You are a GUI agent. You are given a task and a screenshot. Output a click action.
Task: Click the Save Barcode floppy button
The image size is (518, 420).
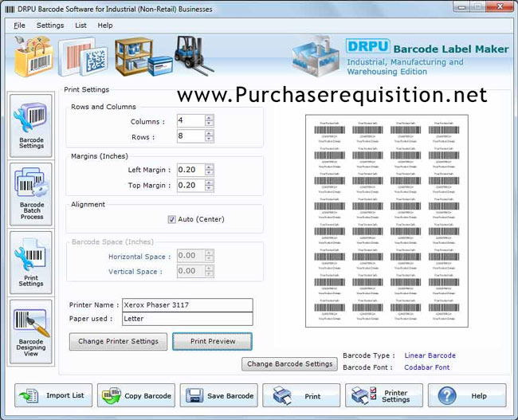pos(218,395)
